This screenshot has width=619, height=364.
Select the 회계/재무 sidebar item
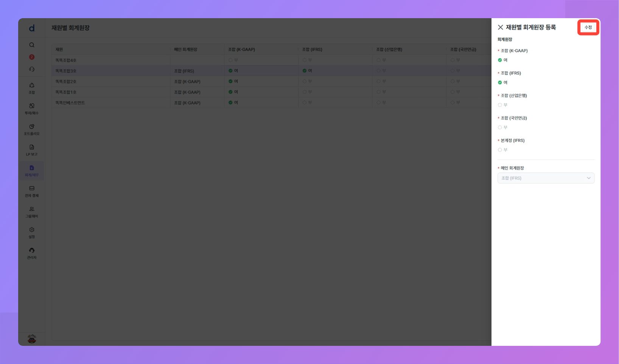[32, 171]
